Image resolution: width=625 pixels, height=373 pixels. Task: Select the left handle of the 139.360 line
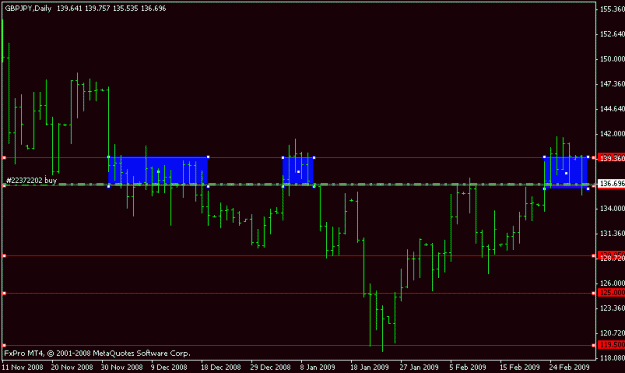click(x=4, y=158)
